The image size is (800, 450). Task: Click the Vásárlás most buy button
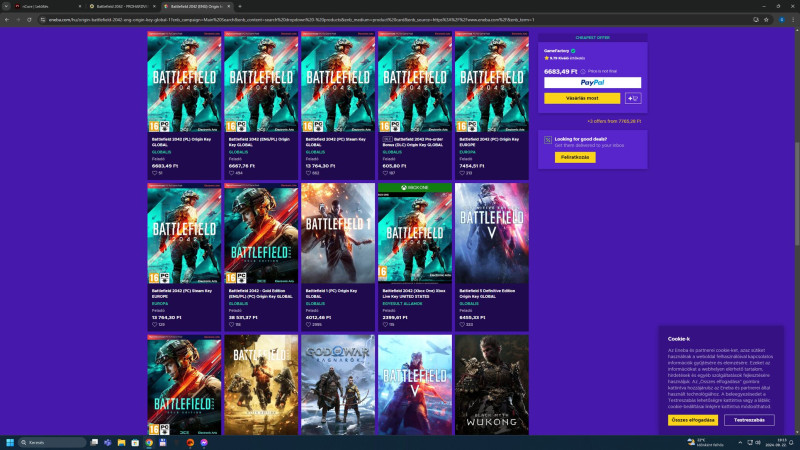pyautogui.click(x=582, y=98)
